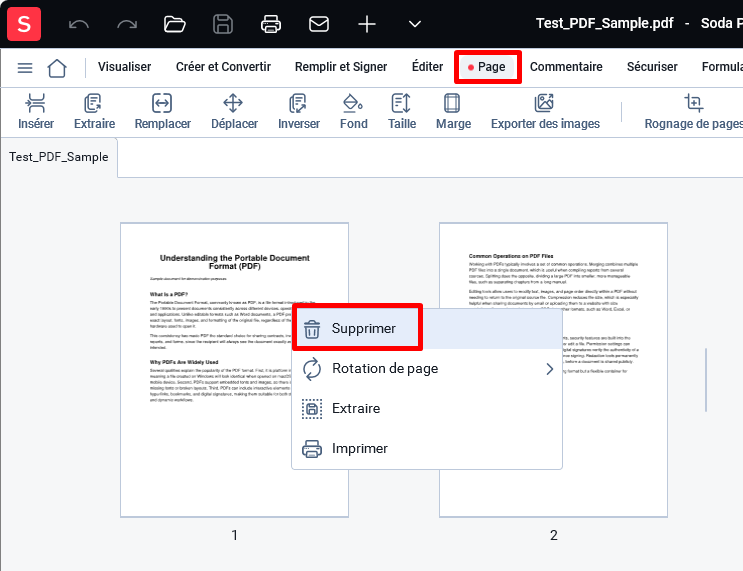Image resolution: width=743 pixels, height=571 pixels.
Task: Click the Undo arrow icon
Action: pos(79,24)
